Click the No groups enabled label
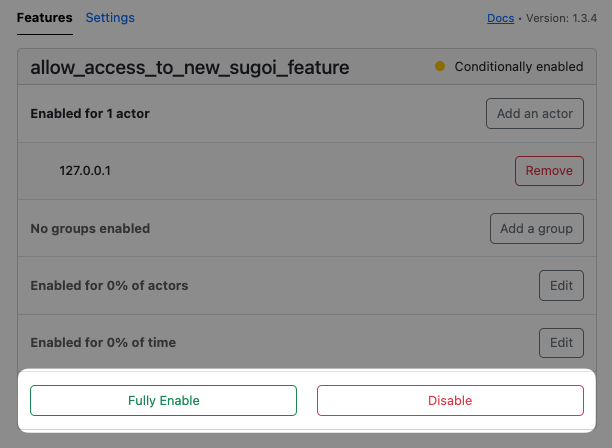The height and width of the screenshot is (448, 612). (90, 228)
